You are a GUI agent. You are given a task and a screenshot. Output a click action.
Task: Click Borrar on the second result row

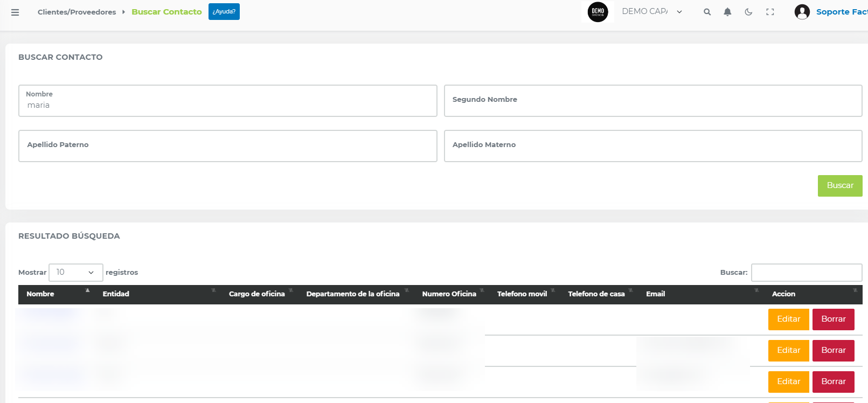(833, 350)
